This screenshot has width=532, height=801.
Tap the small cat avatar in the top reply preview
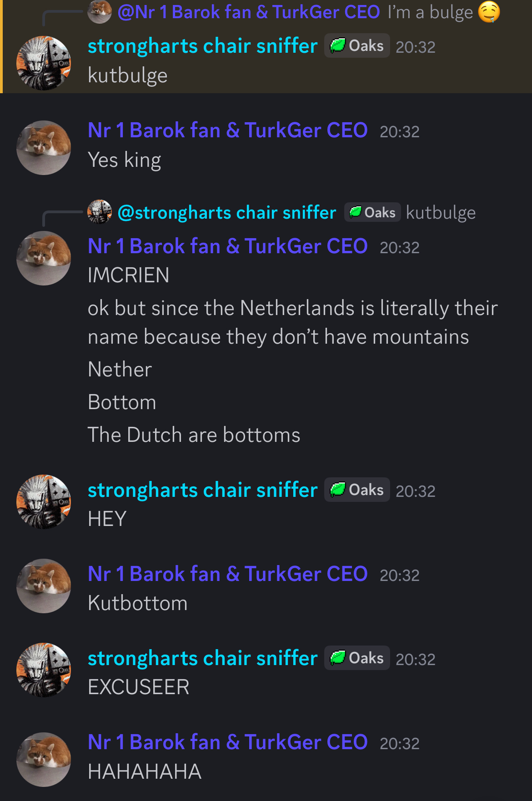click(100, 12)
